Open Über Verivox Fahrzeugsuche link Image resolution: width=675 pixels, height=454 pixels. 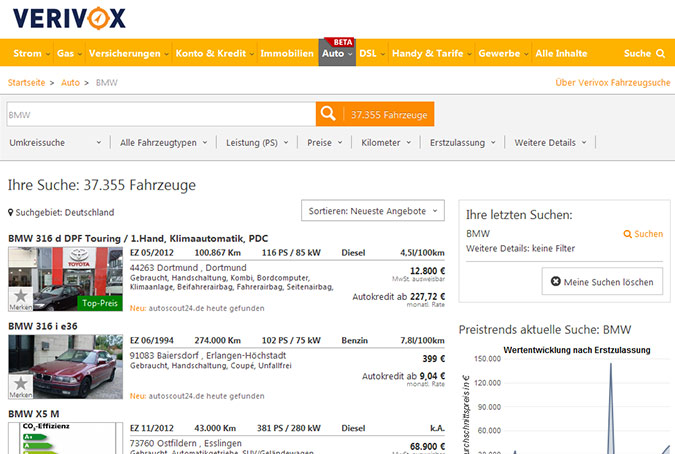click(613, 83)
